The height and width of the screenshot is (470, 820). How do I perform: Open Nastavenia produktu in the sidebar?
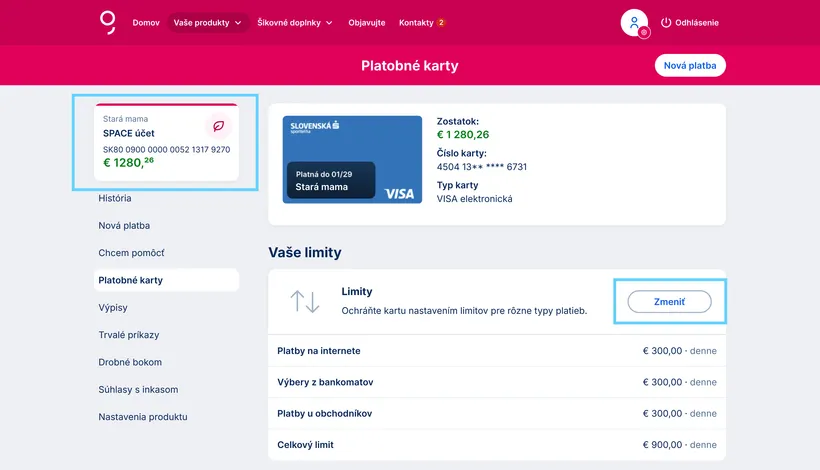(x=143, y=416)
